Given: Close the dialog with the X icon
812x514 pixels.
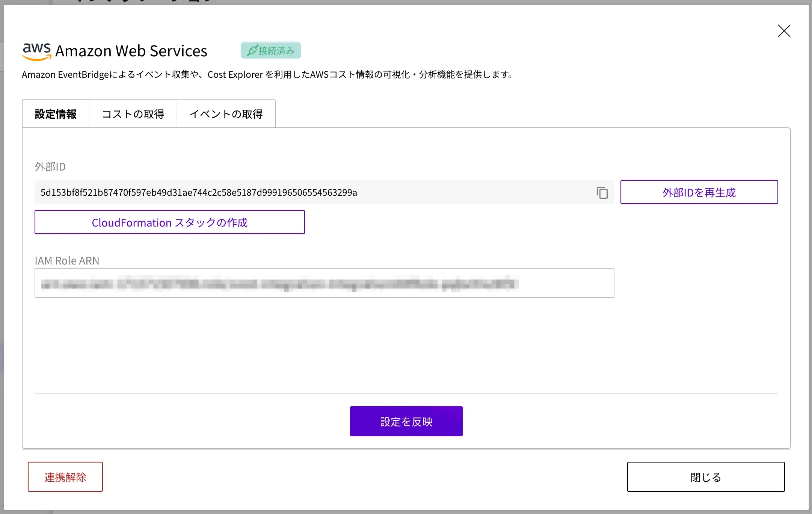Looking at the screenshot, I should (784, 31).
